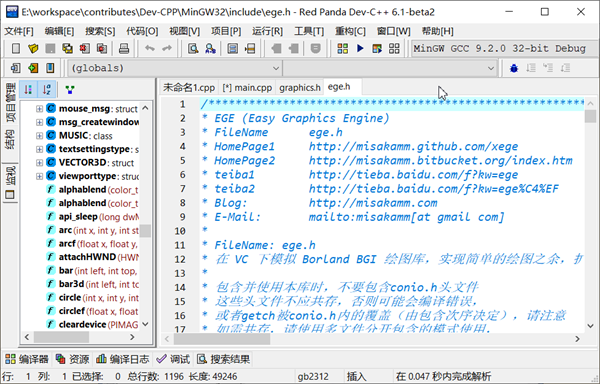Image resolution: width=600 pixels, height=384 pixels.
Task: Click the class icon beside VECTOR3D
Action: click(51, 162)
